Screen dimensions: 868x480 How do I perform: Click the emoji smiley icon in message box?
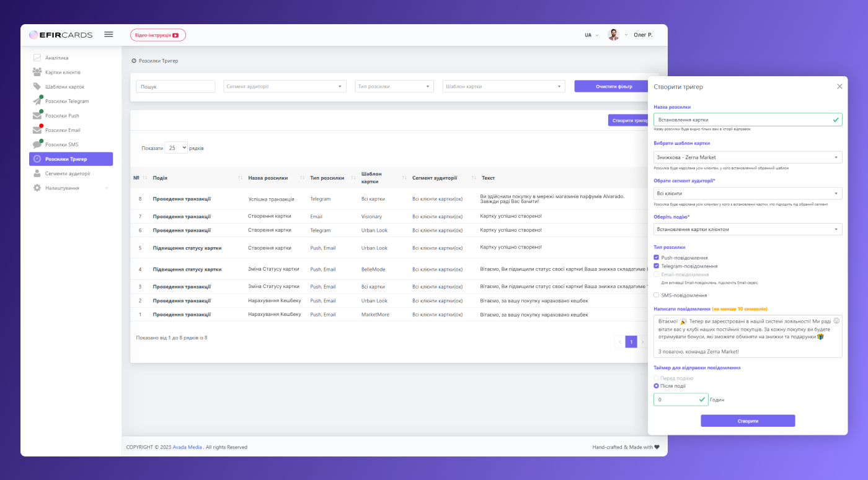pos(836,321)
